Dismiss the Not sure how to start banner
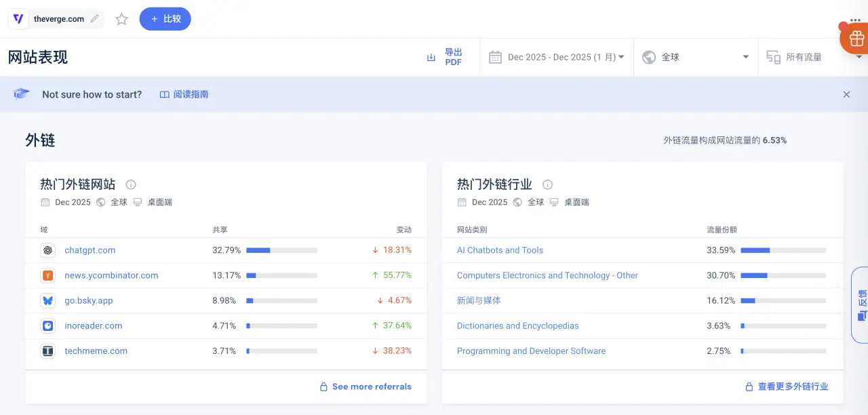Image resolution: width=868 pixels, height=415 pixels. [846, 94]
